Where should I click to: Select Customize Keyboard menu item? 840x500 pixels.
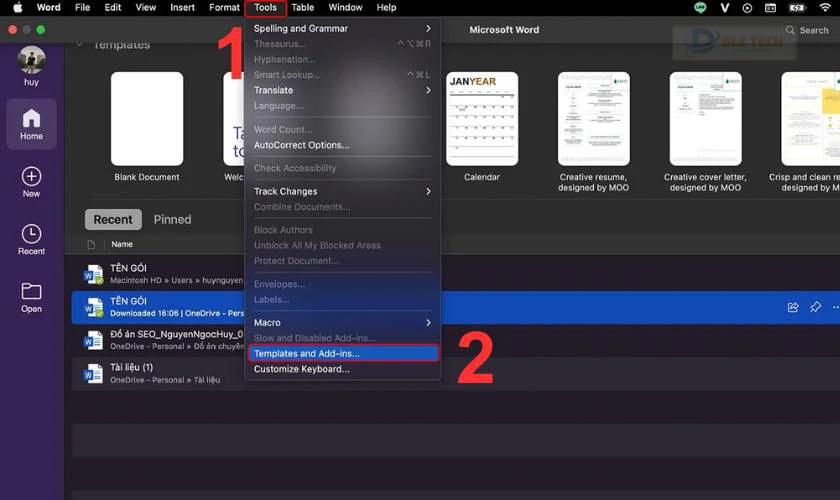pyautogui.click(x=343, y=369)
